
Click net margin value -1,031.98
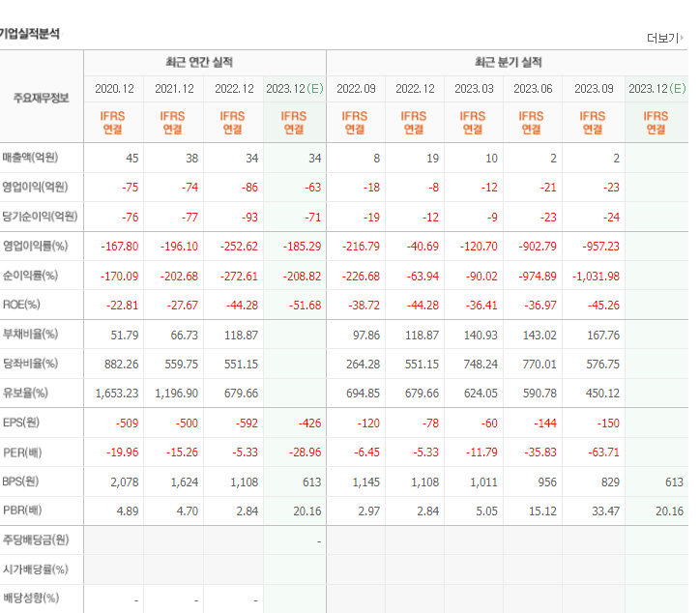(596, 277)
